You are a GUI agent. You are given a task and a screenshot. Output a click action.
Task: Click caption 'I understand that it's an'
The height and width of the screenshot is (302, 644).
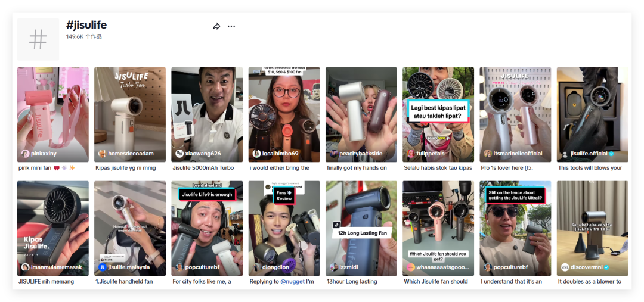[x=512, y=282]
